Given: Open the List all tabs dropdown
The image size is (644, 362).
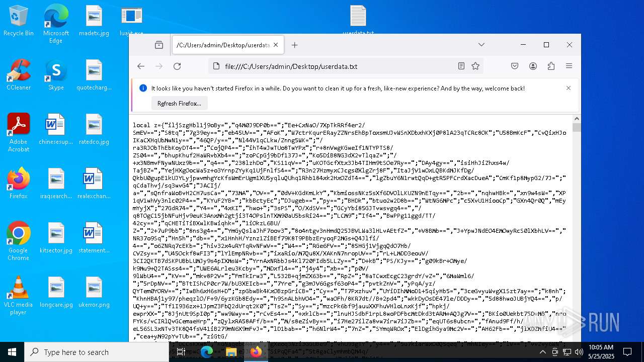Looking at the screenshot, I should (481, 45).
